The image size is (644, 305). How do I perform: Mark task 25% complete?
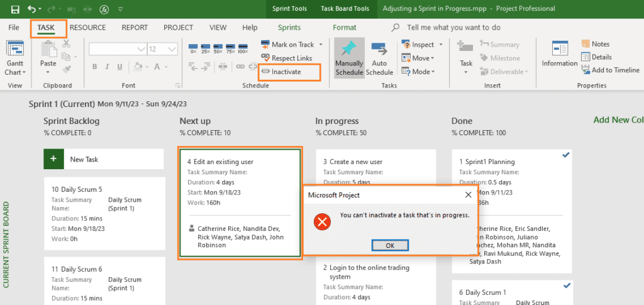pyautogui.click(x=206, y=48)
